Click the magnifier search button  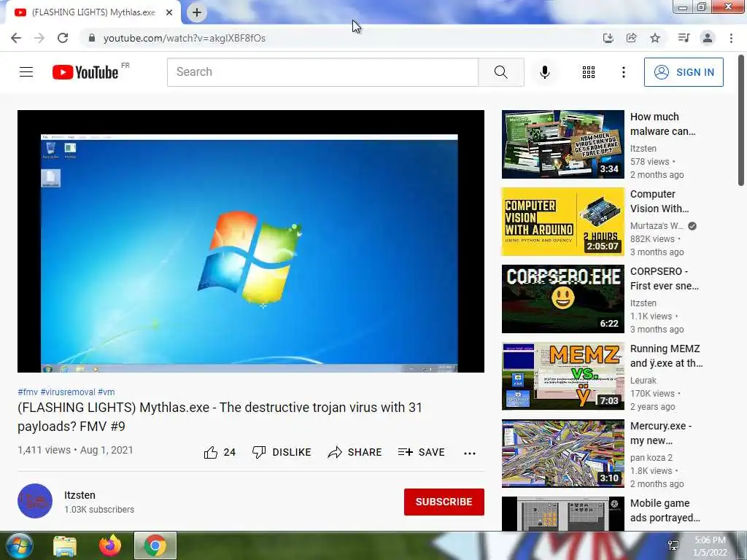500,72
